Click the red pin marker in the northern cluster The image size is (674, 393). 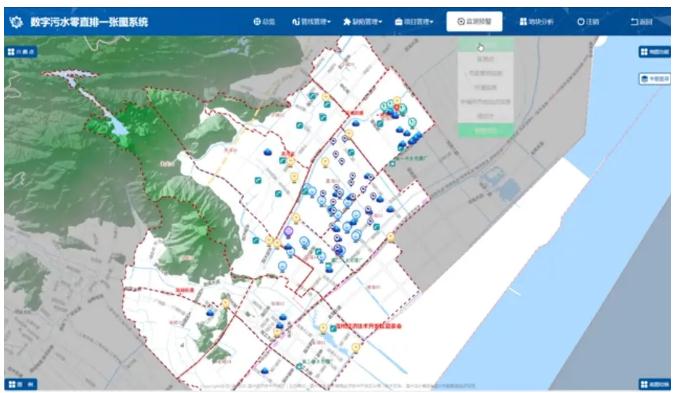coord(397,108)
